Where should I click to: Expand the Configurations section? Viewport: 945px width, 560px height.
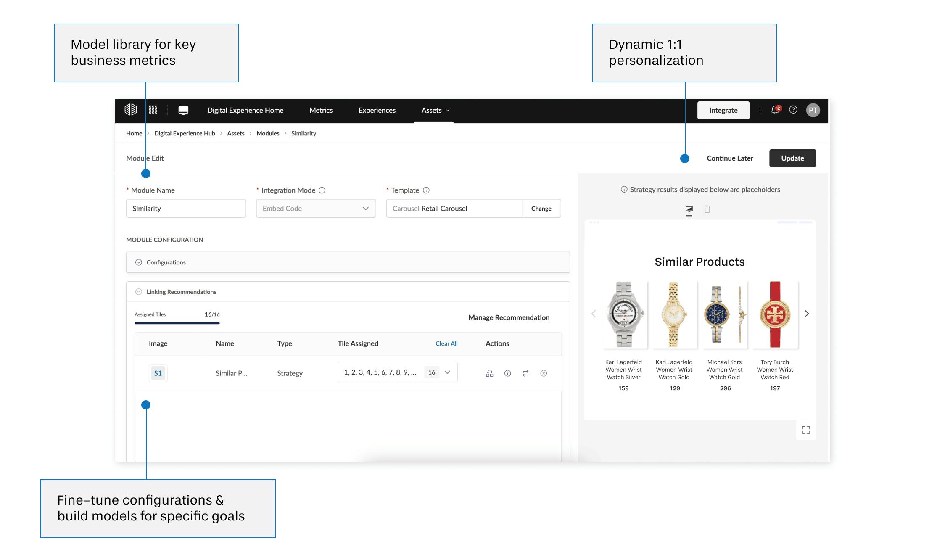point(138,262)
